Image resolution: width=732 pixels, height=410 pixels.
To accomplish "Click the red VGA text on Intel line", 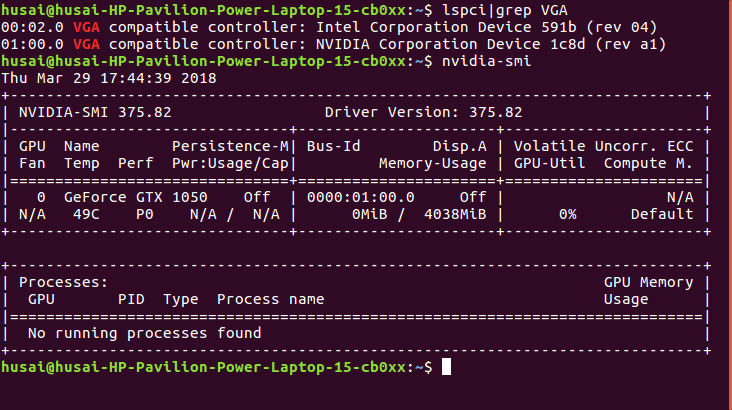I will tap(86, 27).
